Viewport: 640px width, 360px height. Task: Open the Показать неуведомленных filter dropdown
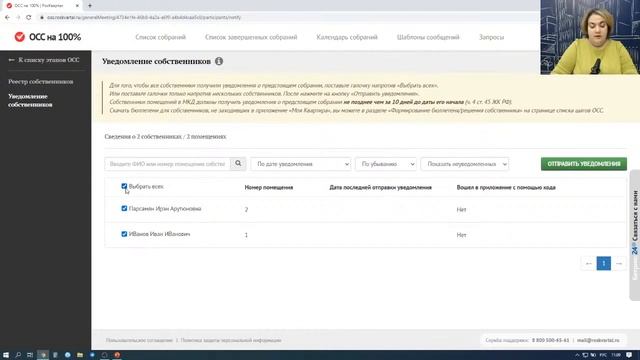(x=464, y=164)
